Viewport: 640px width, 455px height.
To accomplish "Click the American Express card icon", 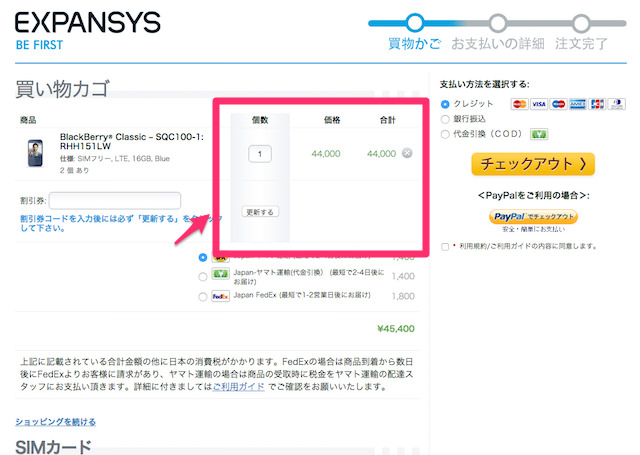I will click(x=578, y=104).
